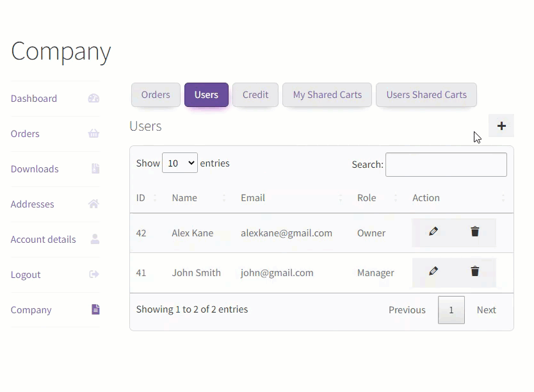
Task: Open the Show entries count dropdown
Action: (180, 163)
